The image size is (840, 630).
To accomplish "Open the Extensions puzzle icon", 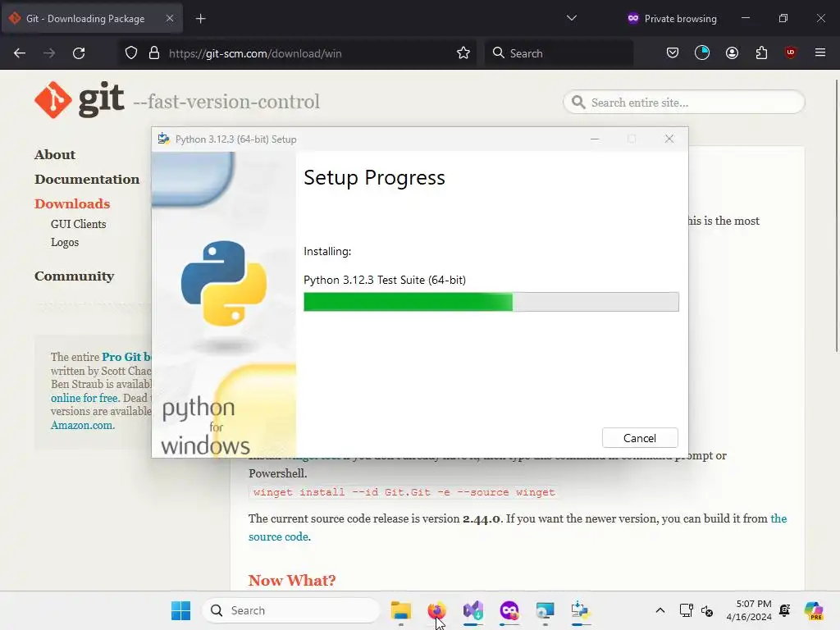I will (x=761, y=53).
